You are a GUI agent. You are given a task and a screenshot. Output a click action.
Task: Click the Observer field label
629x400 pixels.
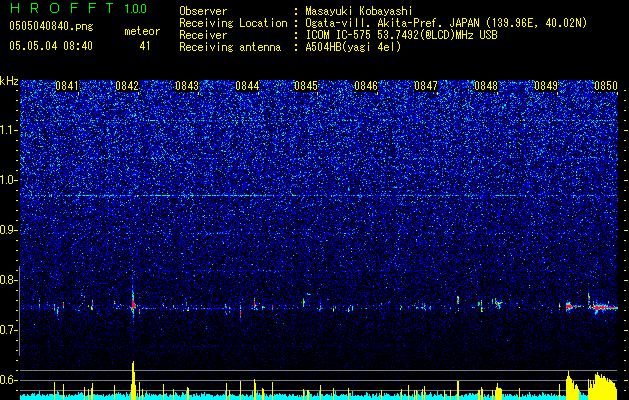tap(203, 11)
